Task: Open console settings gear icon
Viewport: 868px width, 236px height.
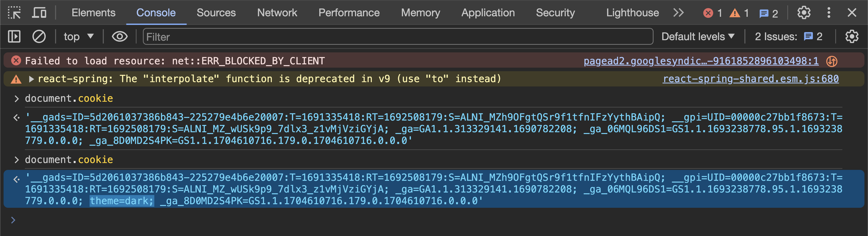Action: tap(852, 36)
